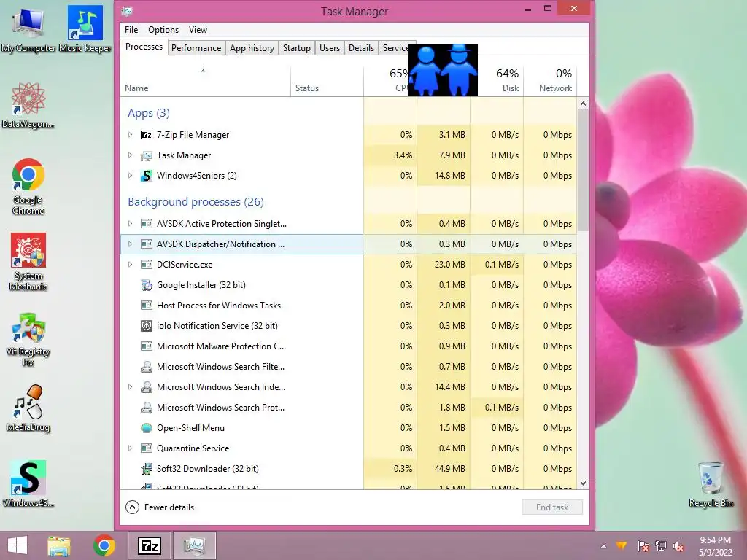Click the network tray icon

coord(661,545)
